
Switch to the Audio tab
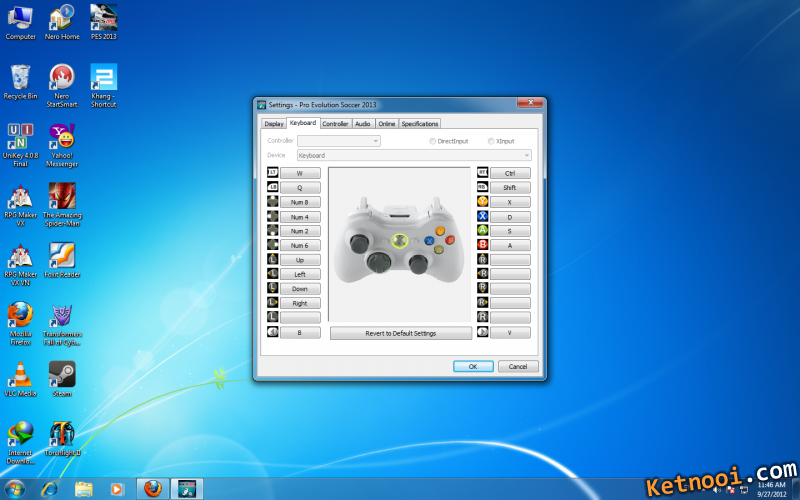click(363, 123)
